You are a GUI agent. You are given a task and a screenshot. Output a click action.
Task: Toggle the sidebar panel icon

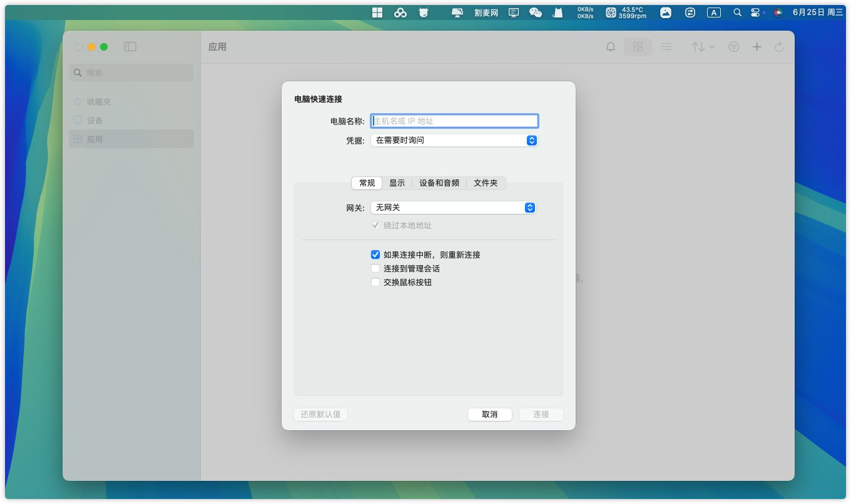tap(130, 47)
